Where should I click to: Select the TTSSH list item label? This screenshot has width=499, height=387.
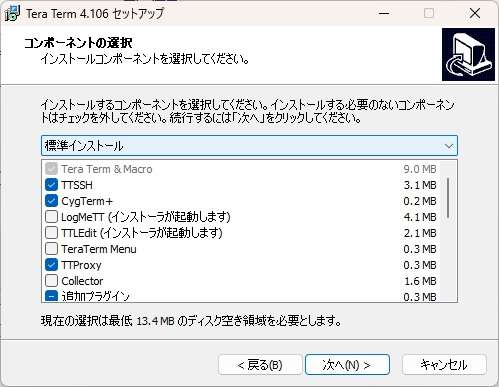tap(77, 185)
